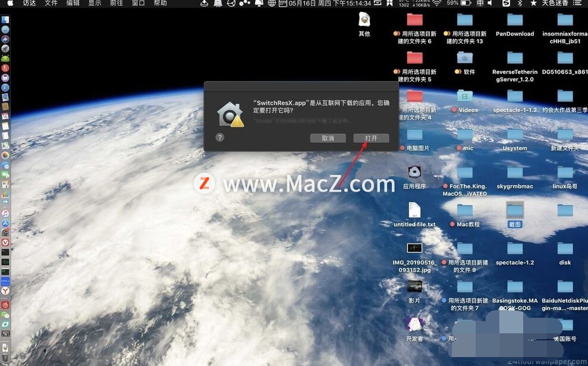Select the 用所选项目新建的文件夹 13 folder
This screenshot has height=366, width=588.
tap(464, 29)
